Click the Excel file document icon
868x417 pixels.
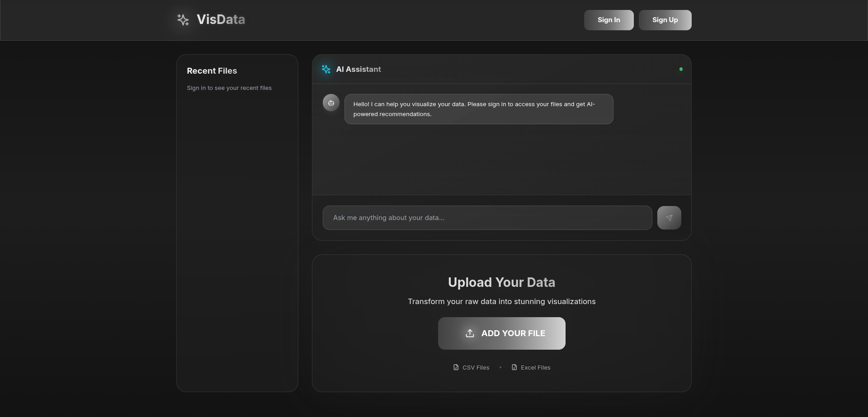tap(514, 367)
